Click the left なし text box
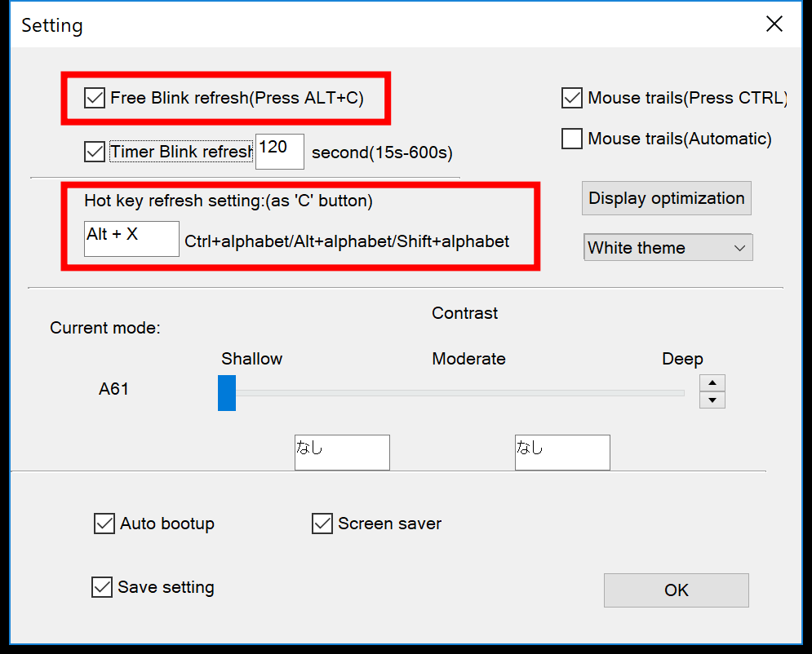 pyautogui.click(x=342, y=453)
